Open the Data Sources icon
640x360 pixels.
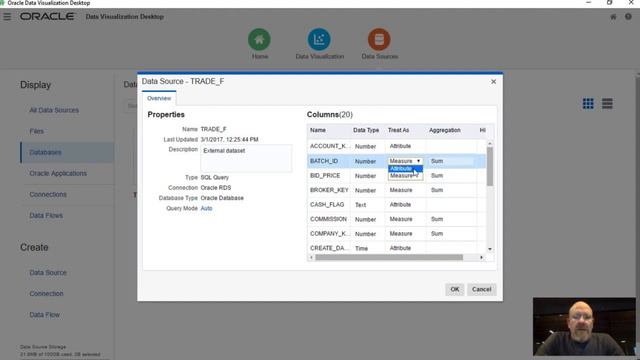tap(379, 40)
